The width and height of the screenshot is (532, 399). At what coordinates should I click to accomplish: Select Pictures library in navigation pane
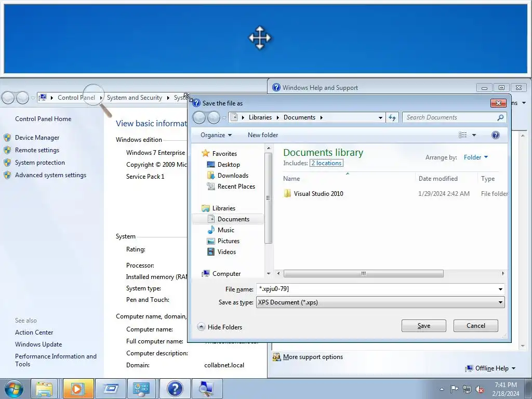[229, 241]
